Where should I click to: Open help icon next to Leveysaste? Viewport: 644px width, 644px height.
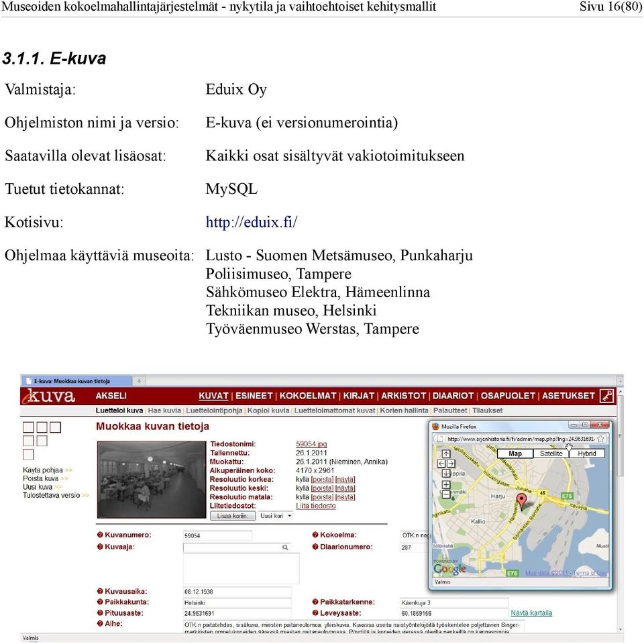coord(315,612)
